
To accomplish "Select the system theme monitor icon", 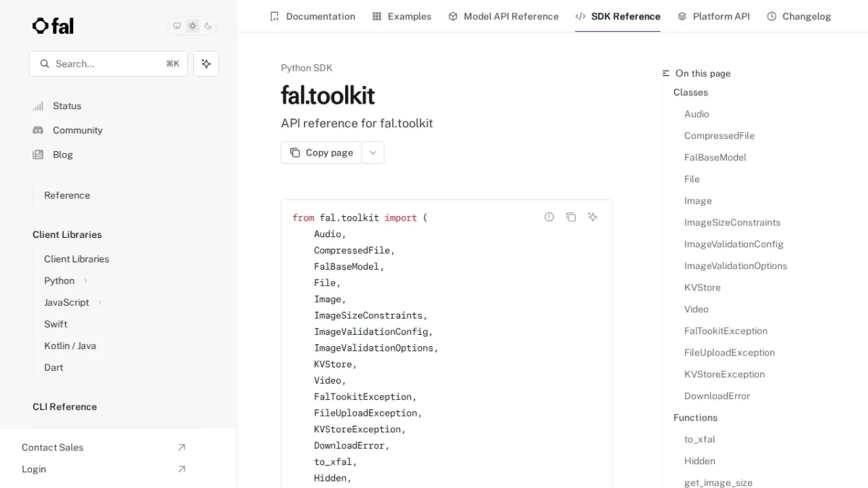I will (x=176, y=26).
